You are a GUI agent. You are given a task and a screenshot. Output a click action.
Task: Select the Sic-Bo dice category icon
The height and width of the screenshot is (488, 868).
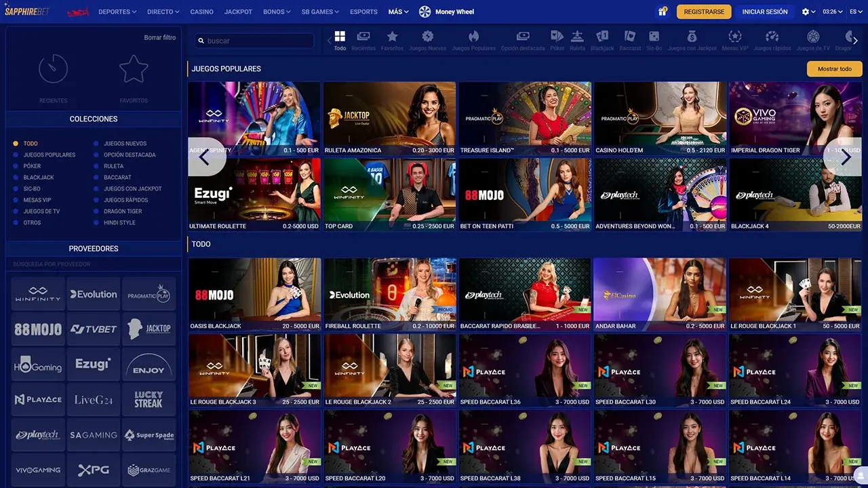point(654,37)
